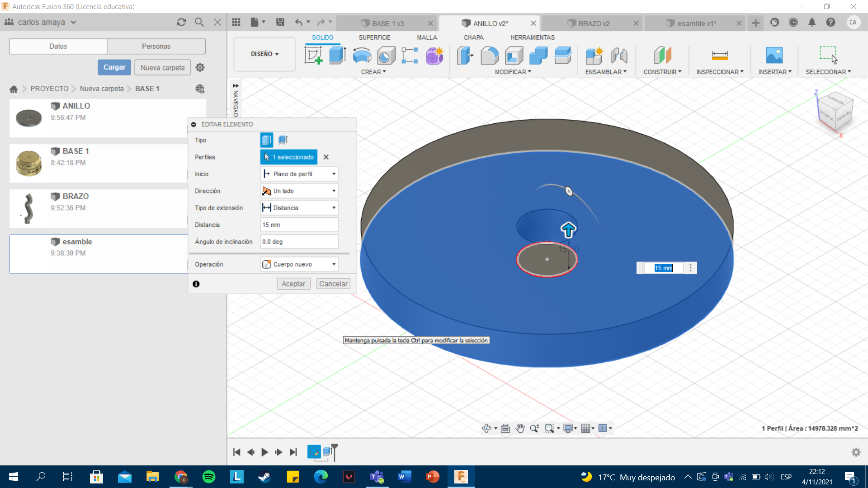Select the Joint tool icon
Screen dimensions: 868x488
619,56
